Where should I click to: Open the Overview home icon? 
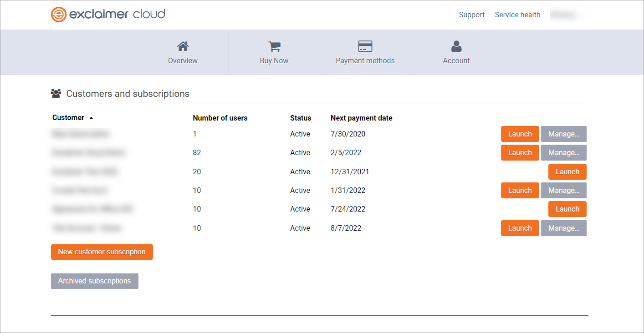[x=183, y=46]
